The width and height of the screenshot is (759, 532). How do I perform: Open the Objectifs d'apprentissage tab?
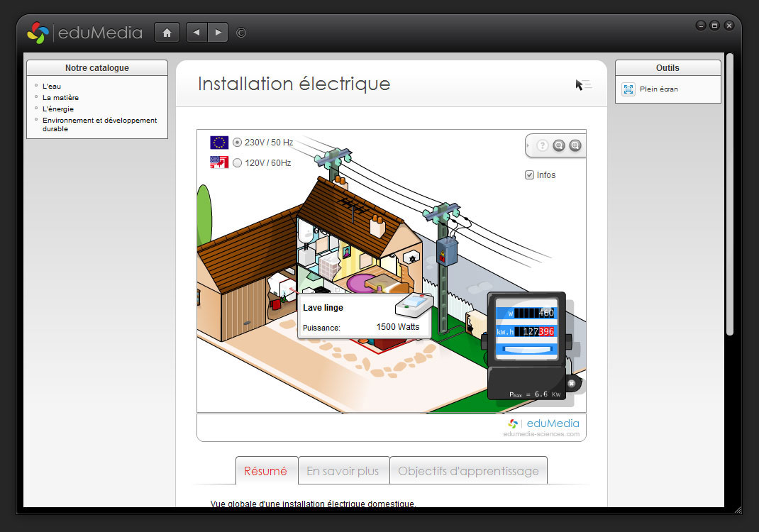point(468,471)
